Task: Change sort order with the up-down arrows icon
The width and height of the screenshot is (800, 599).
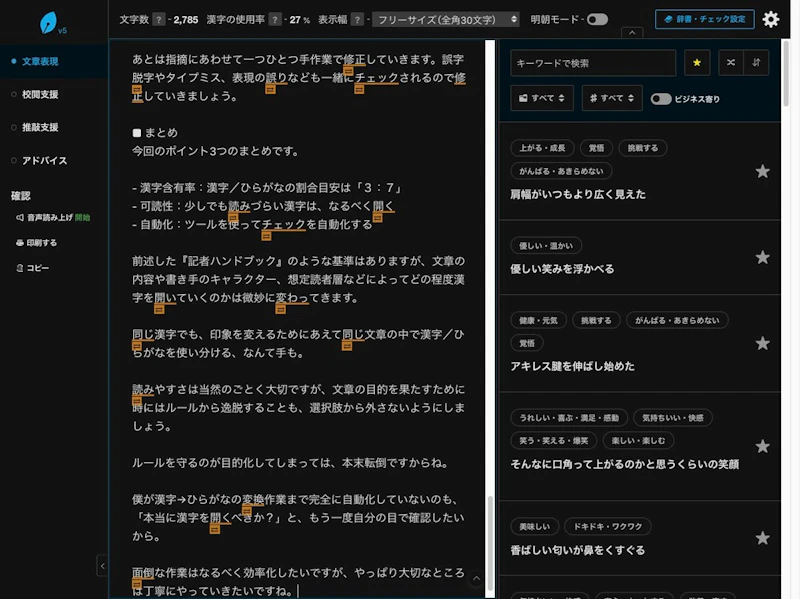Action: pyautogui.click(x=758, y=63)
